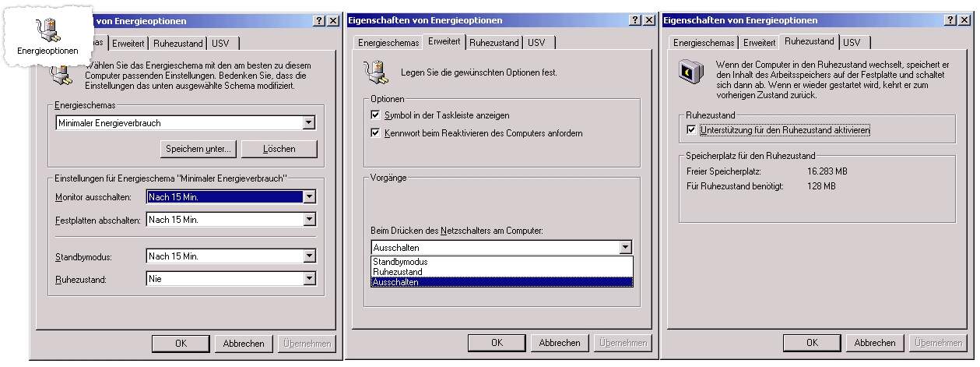Image resolution: width=980 pixels, height=367 pixels.
Task: Disable 'Unterstützung für den Ruhezustand aktivieren'
Action: [x=691, y=130]
